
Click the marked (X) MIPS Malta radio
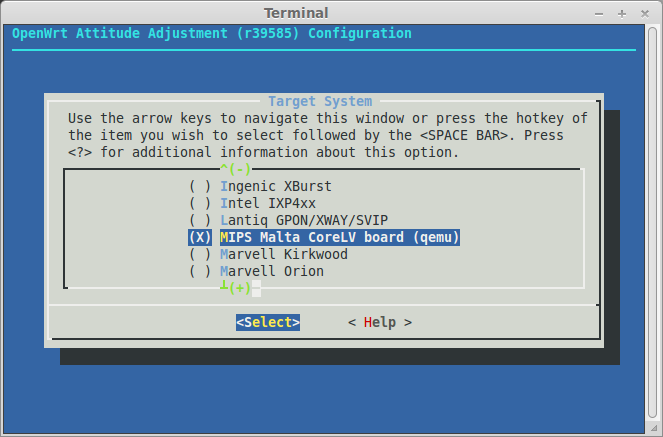click(x=200, y=237)
